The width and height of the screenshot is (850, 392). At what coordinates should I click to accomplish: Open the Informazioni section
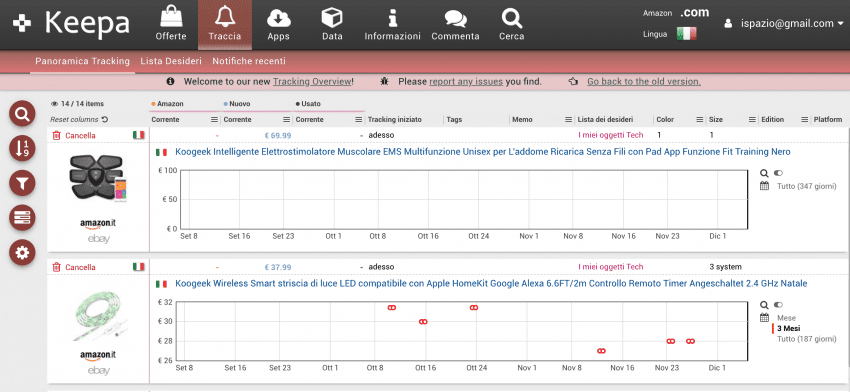tap(392, 24)
